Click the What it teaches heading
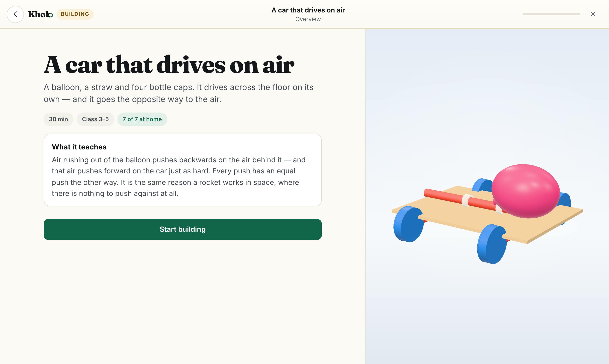The image size is (609, 364). coord(79,147)
